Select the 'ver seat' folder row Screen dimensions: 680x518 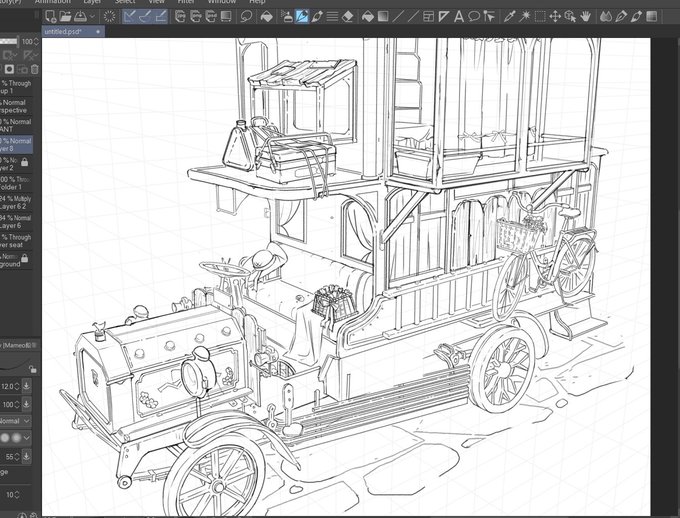[x=16, y=241]
